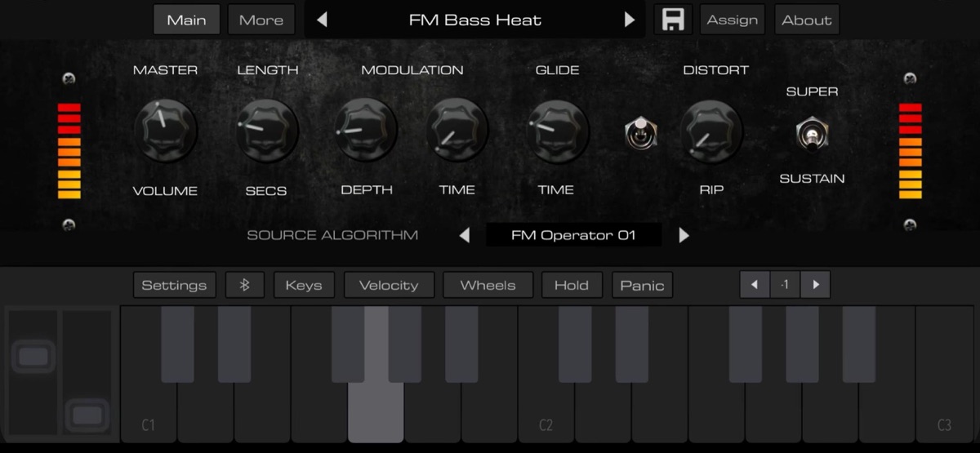Viewport: 980px width, 453px height.
Task: Go to previous preset with left arrow
Action: [x=322, y=20]
